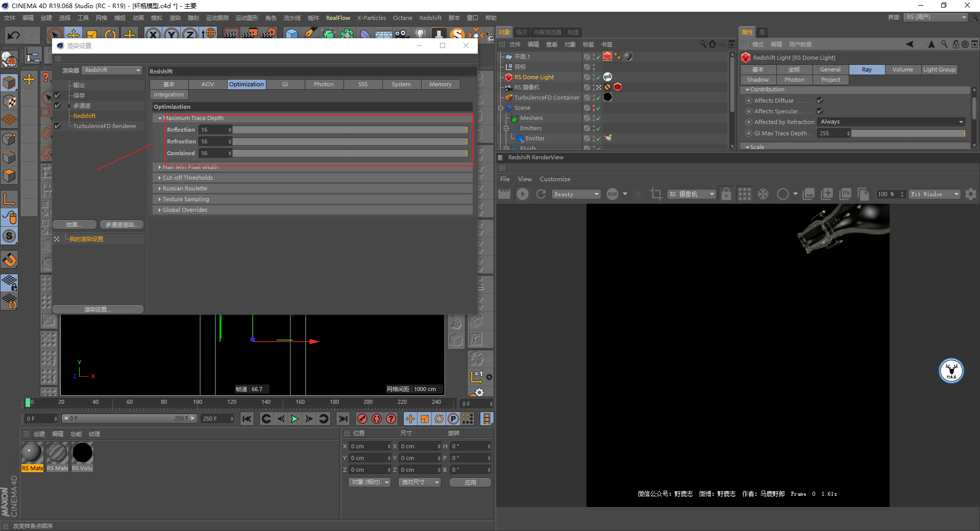Click the record keyframe button

(x=362, y=419)
